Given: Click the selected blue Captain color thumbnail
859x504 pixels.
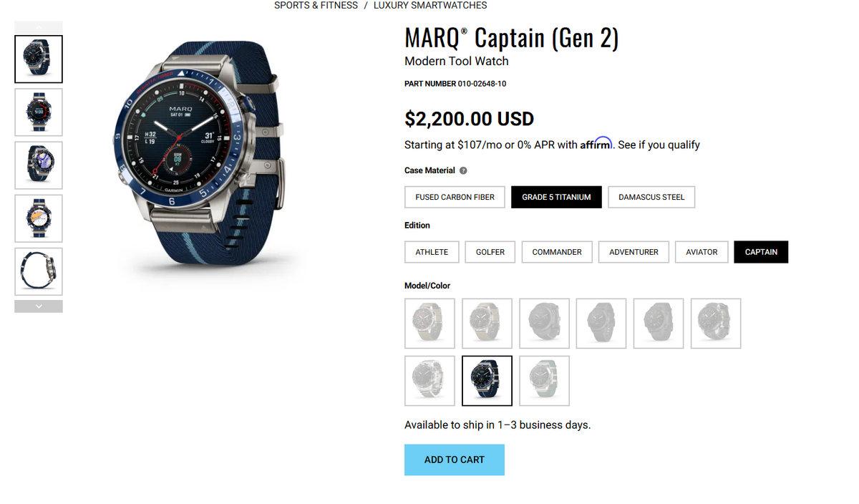Looking at the screenshot, I should [487, 381].
